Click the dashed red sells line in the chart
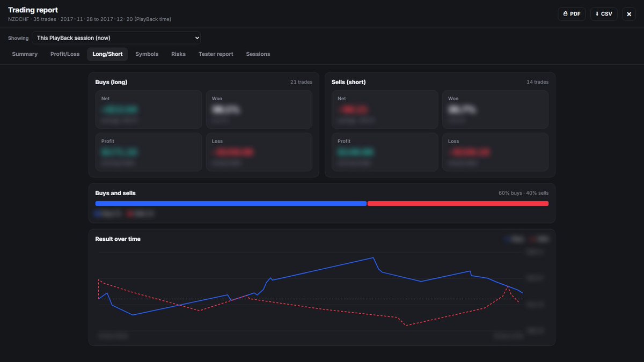Image resolution: width=644 pixels, height=362 pixels. tap(322, 308)
